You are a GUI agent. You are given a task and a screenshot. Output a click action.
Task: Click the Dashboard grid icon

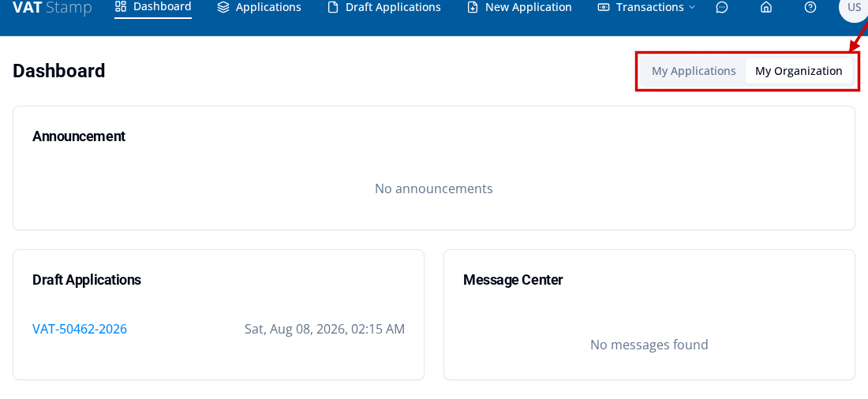point(120,6)
